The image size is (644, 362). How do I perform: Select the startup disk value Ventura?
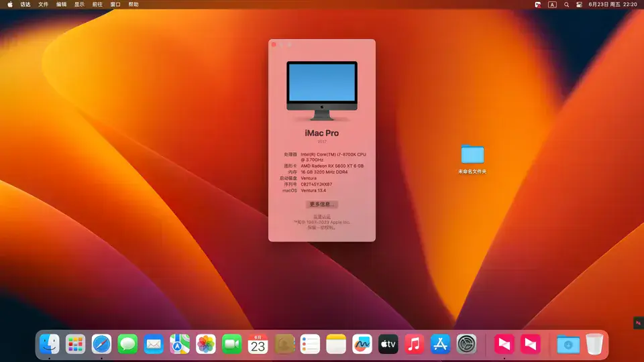tap(309, 178)
